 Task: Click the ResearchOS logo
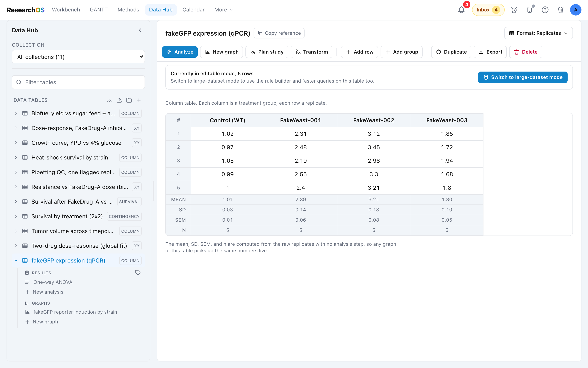coord(26,10)
